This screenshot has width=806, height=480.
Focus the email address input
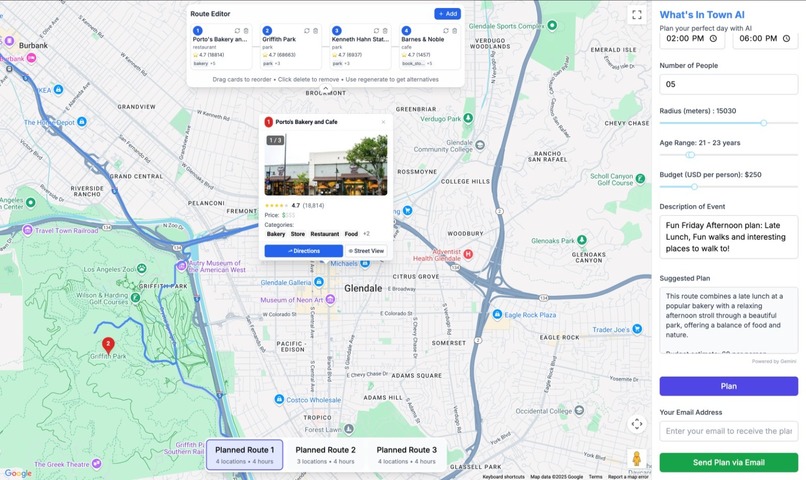tap(728, 431)
